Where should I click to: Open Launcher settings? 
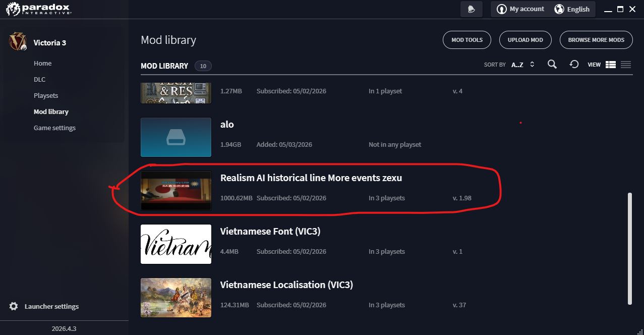(x=51, y=306)
